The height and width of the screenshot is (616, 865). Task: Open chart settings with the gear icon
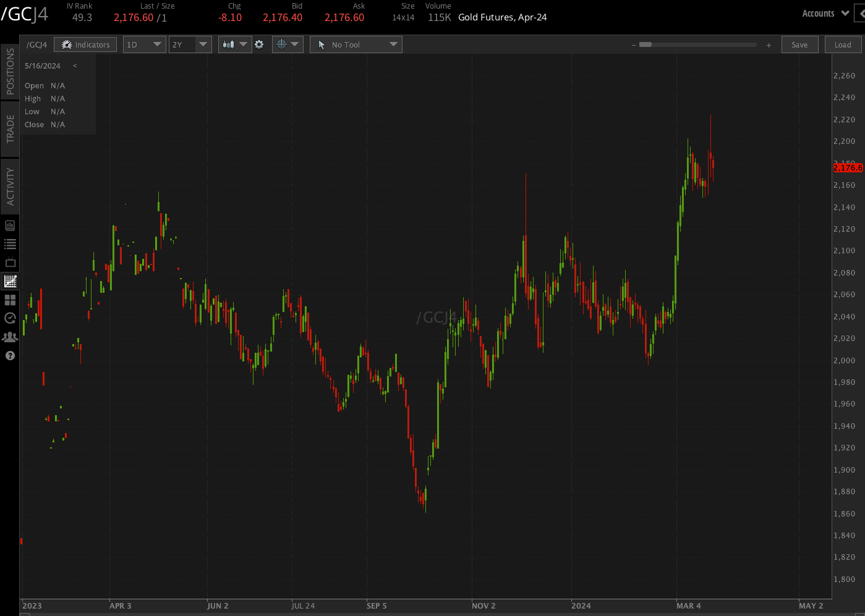pos(259,44)
